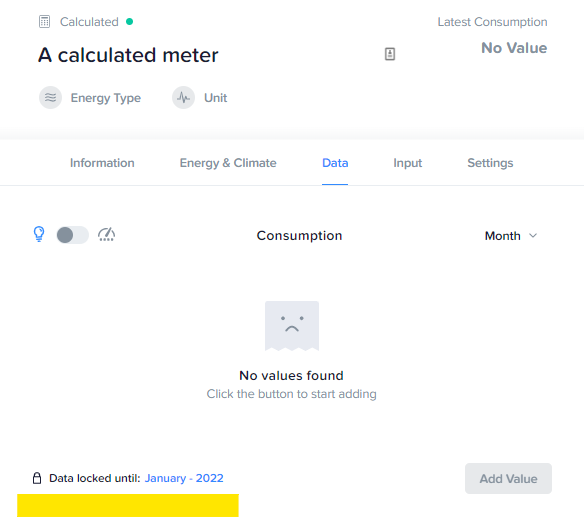
Task: Open the Month period dropdown
Action: [x=511, y=236]
